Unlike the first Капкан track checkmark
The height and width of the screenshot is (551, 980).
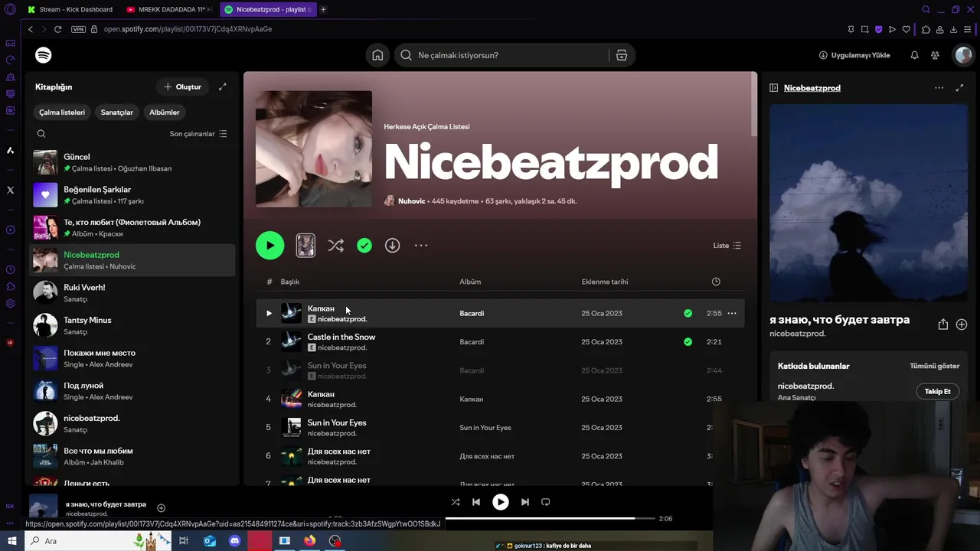tap(688, 313)
